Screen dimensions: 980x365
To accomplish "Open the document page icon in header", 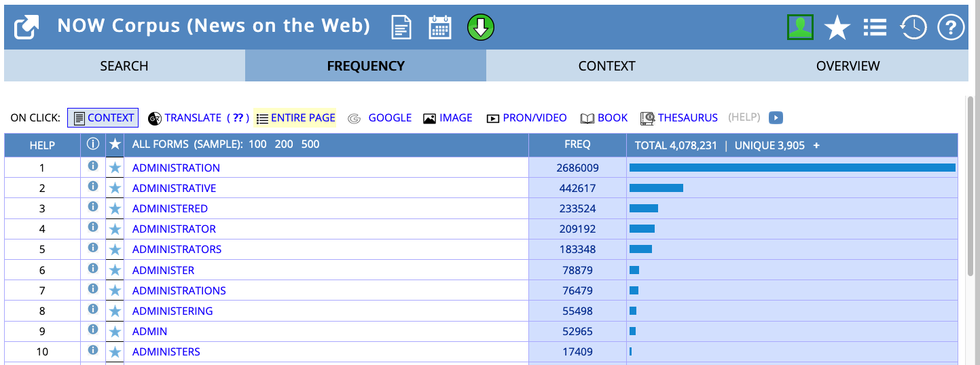I will 401,27.
